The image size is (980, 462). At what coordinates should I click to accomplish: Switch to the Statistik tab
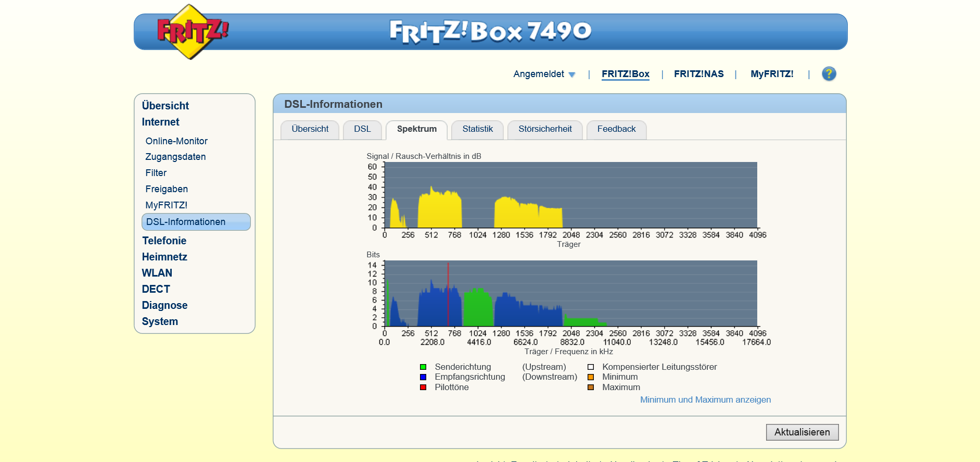click(x=477, y=130)
